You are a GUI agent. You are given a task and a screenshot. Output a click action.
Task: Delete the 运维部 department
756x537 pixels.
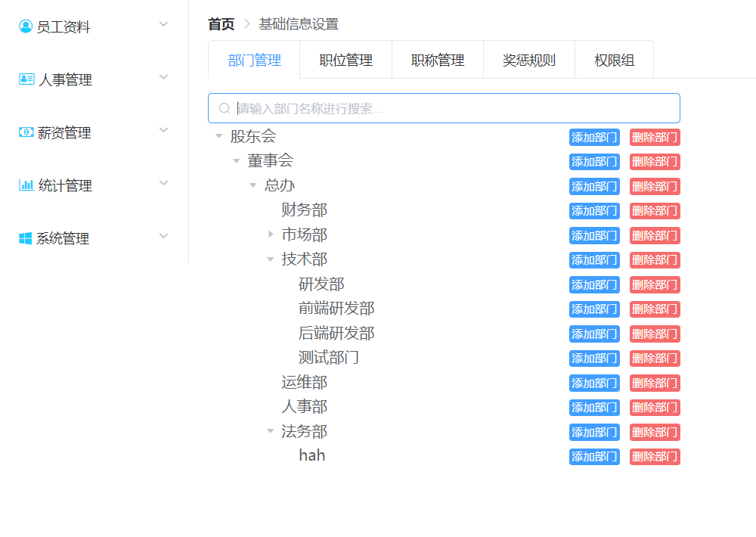[x=655, y=383]
